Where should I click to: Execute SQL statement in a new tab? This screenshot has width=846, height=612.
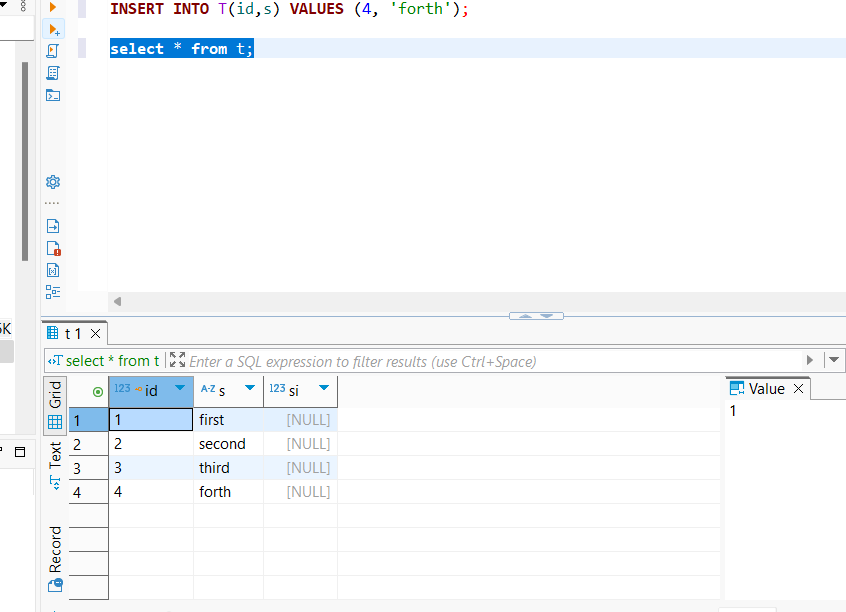[53, 29]
